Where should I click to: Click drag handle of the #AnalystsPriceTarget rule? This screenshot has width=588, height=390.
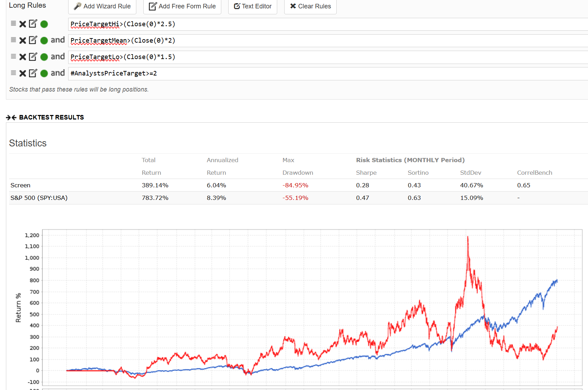point(13,73)
